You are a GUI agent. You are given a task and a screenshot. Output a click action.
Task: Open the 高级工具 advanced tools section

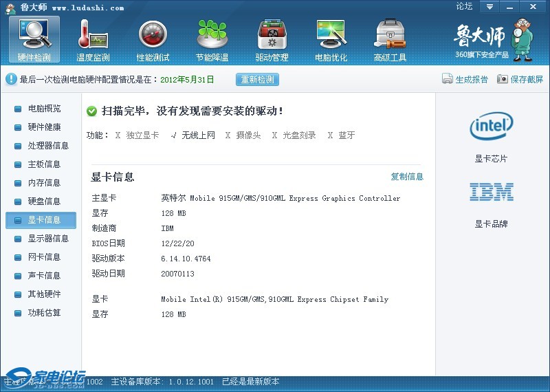point(390,40)
